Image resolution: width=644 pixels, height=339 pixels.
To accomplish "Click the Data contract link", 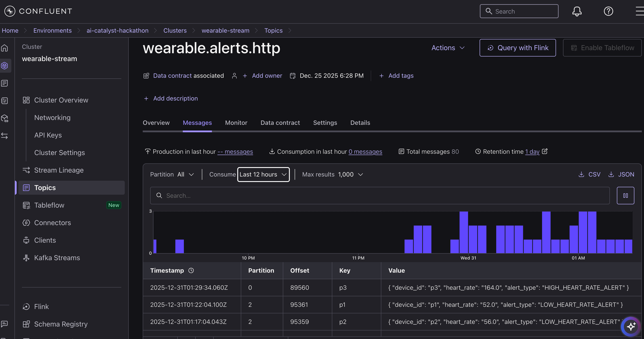I will (172, 76).
